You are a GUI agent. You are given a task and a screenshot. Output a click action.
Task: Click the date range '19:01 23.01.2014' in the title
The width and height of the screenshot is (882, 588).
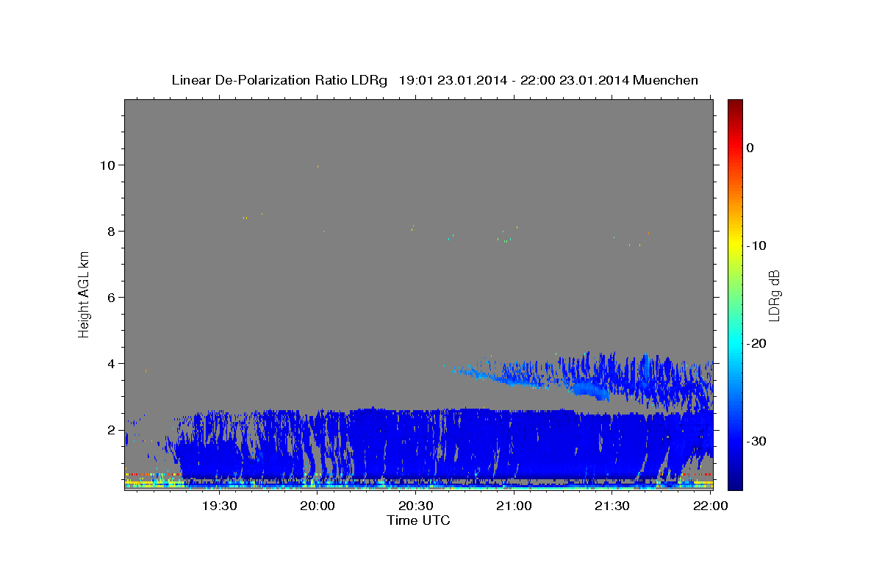coord(452,80)
